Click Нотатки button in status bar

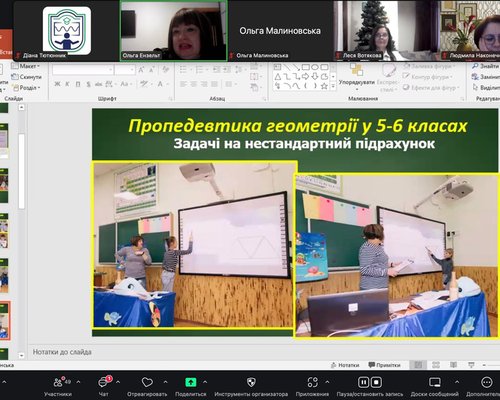(x=345, y=365)
